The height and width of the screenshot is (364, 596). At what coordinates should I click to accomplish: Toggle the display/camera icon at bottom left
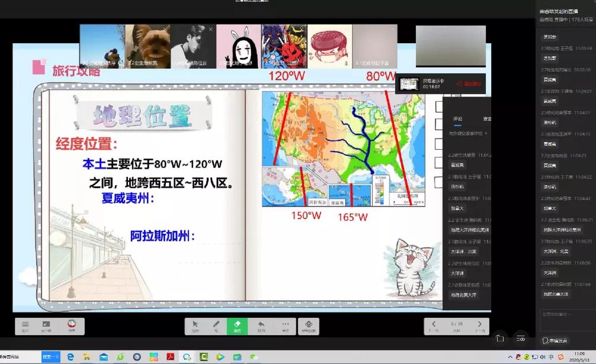[46, 326]
